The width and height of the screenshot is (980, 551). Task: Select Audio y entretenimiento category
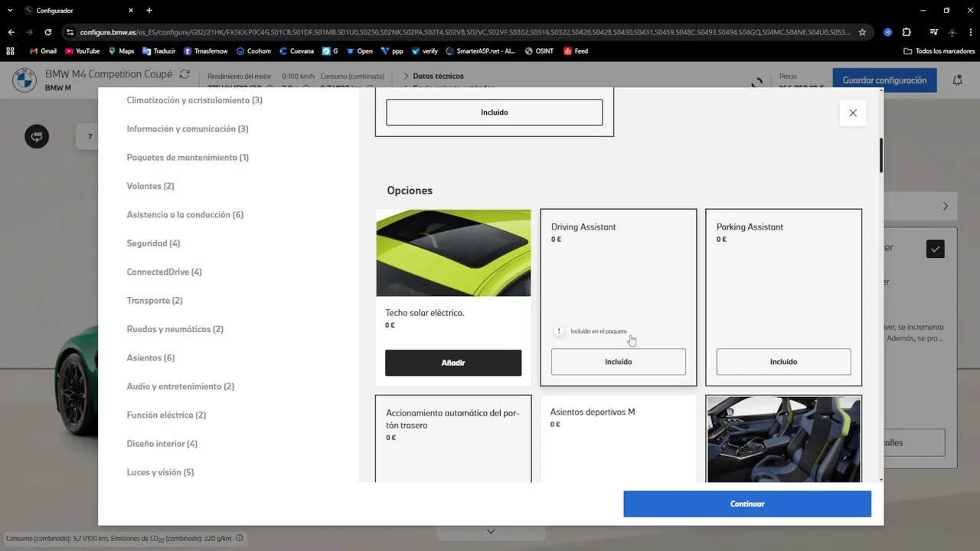click(181, 386)
